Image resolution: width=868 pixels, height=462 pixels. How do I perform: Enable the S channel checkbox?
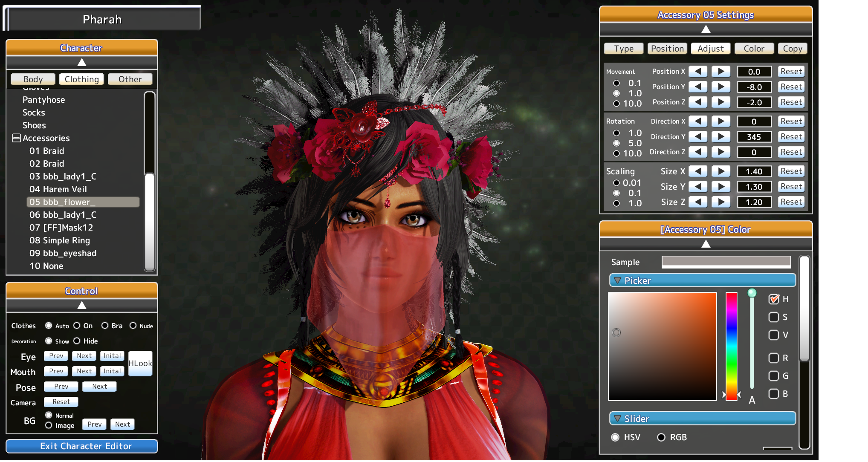774,317
